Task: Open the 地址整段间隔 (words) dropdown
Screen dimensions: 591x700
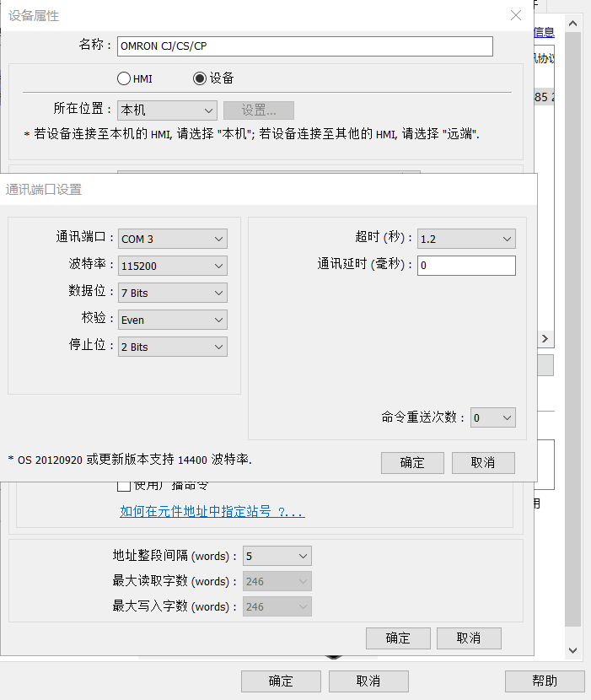Action: pos(277,557)
